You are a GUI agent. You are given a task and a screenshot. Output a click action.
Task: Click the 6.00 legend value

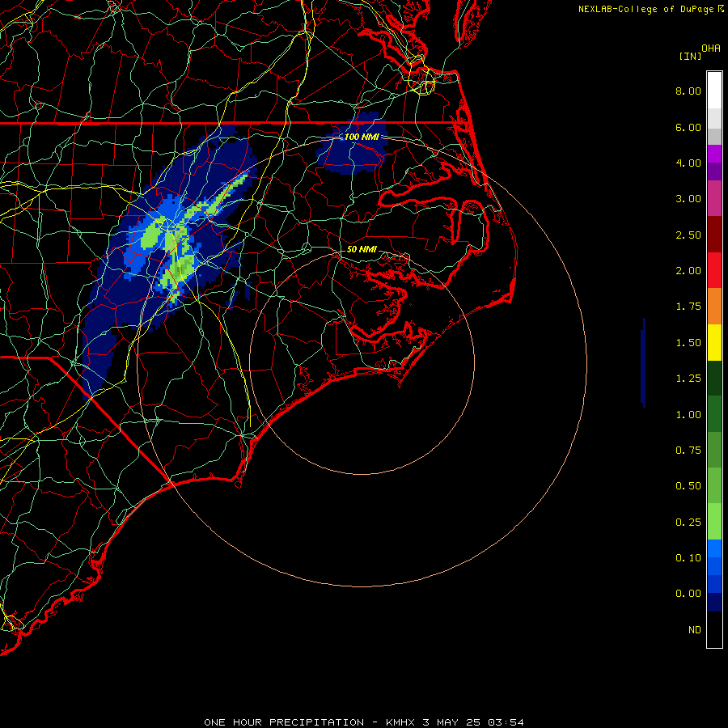688,127
